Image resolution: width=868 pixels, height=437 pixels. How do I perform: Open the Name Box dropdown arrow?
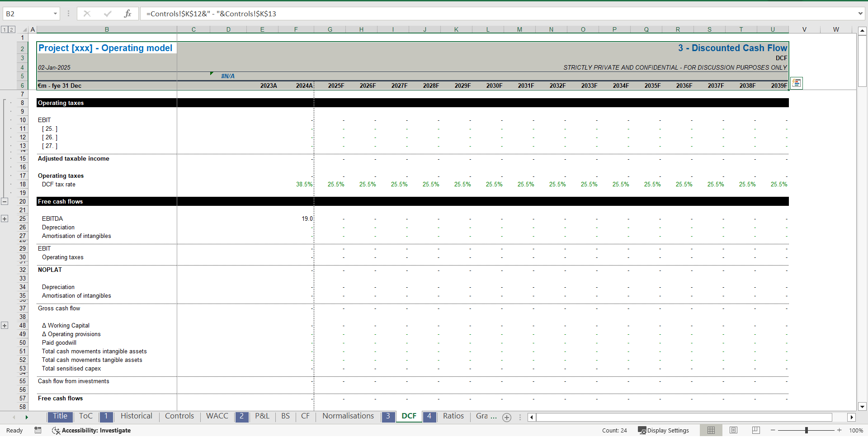tap(55, 14)
